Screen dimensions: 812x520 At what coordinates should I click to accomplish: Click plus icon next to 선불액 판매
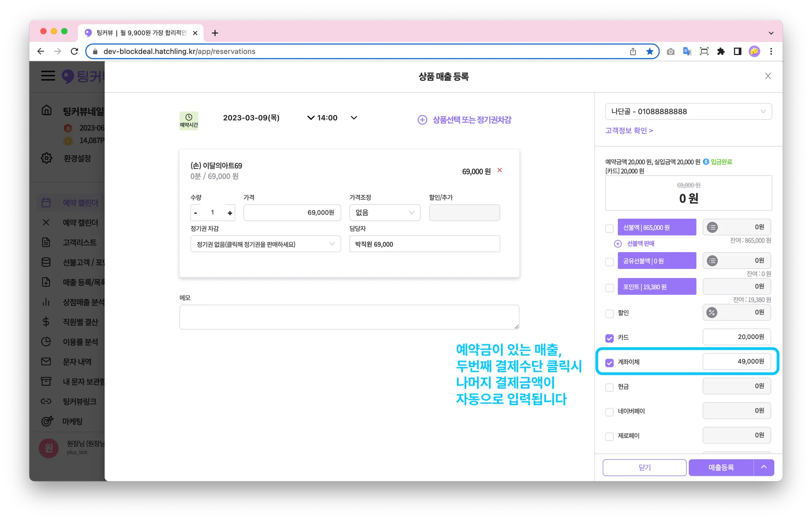click(x=618, y=244)
